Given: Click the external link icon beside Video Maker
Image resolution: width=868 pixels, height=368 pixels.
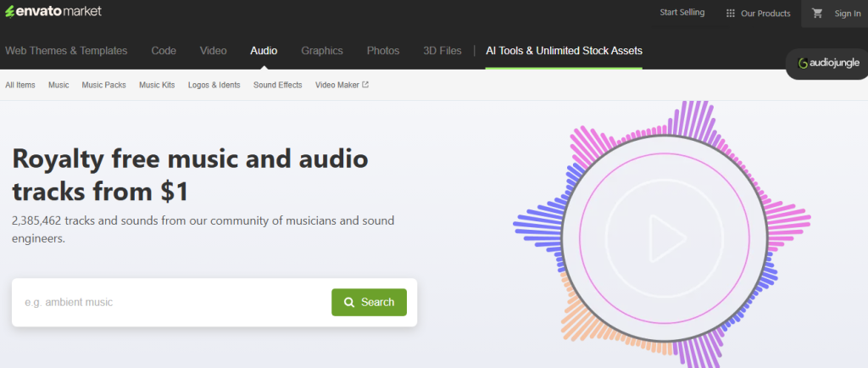Looking at the screenshot, I should (365, 85).
